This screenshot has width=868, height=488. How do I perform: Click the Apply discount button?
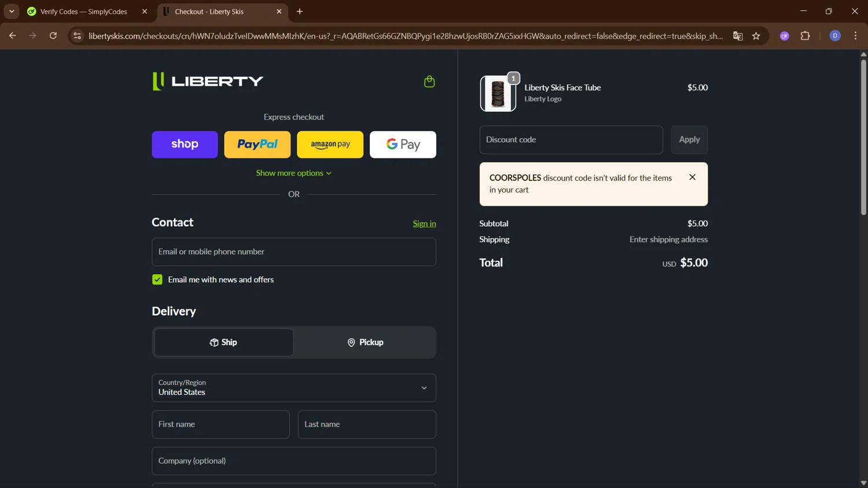pyautogui.click(x=689, y=140)
